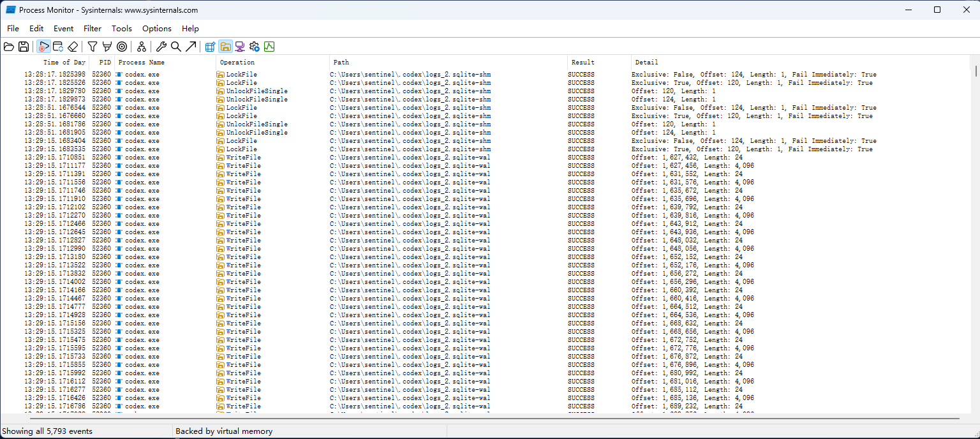Click 'Backed by virtual memory' status text
Screen dimensions: 980x439
tap(224, 431)
